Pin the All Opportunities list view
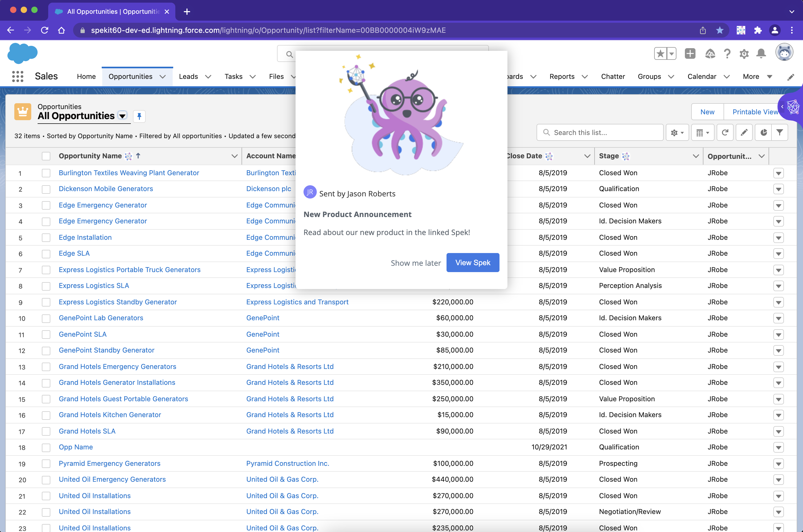The image size is (803, 532). (x=139, y=116)
